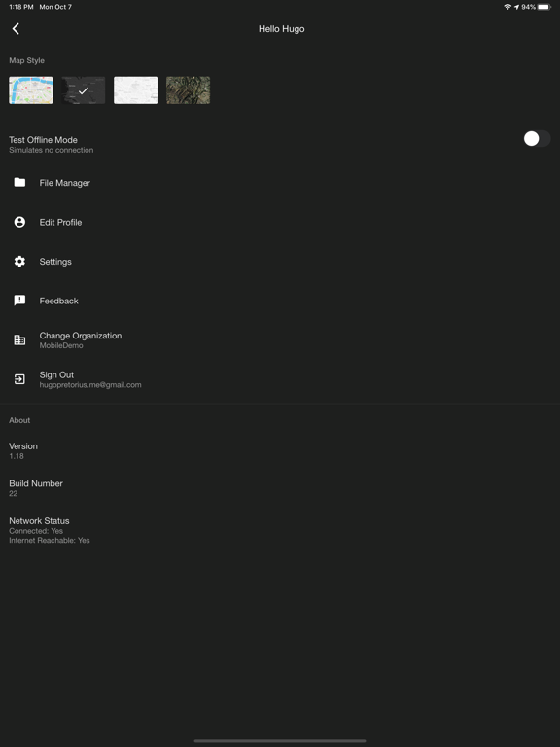Viewport: 560px width, 747px height.
Task: Click the '22' build number value
Action: [13, 493]
